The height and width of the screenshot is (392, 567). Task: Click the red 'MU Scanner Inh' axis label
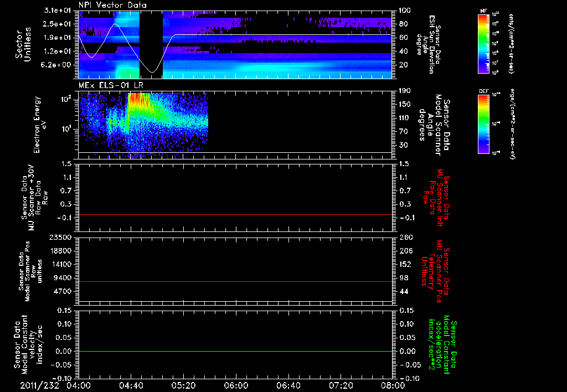(436, 198)
